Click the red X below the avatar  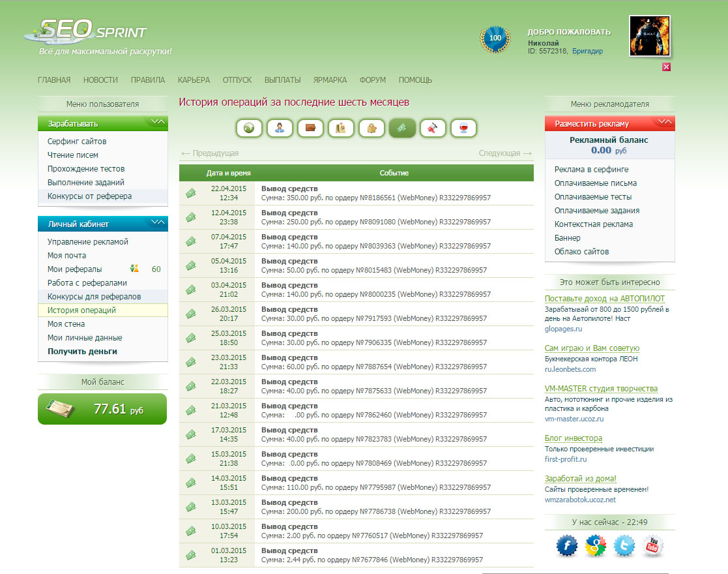666,67
